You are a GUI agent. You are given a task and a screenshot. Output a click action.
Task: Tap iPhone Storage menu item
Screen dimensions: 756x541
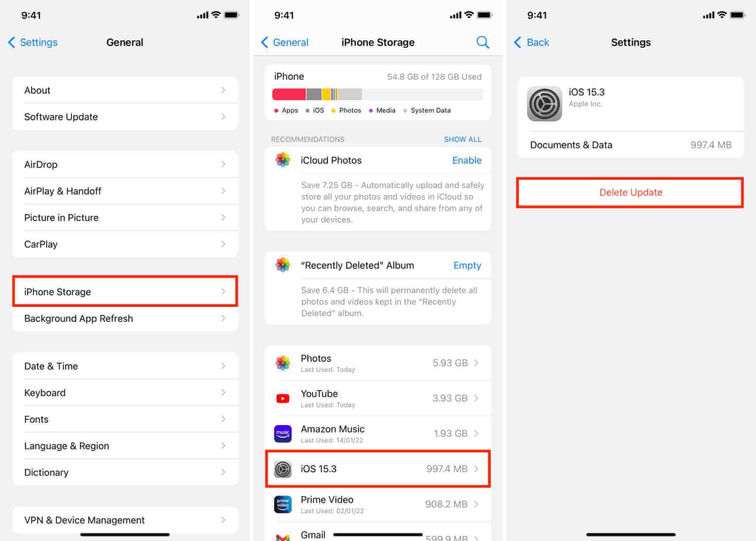[x=125, y=292]
